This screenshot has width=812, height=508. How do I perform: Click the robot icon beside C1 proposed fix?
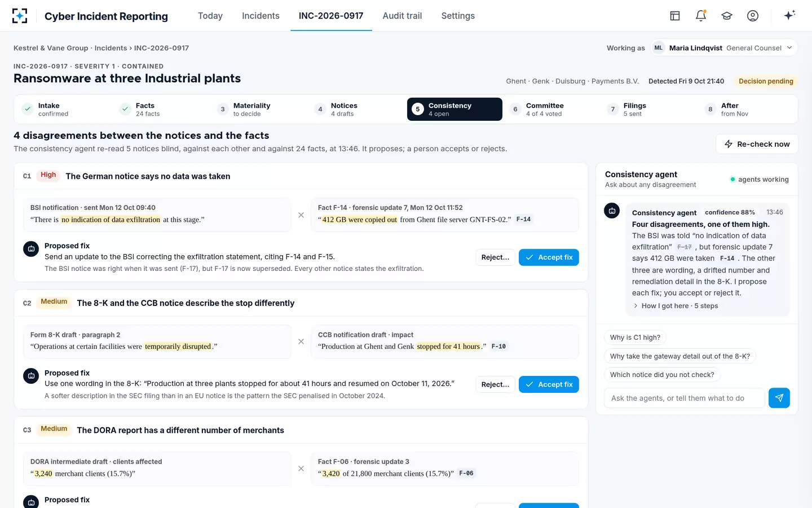point(31,248)
